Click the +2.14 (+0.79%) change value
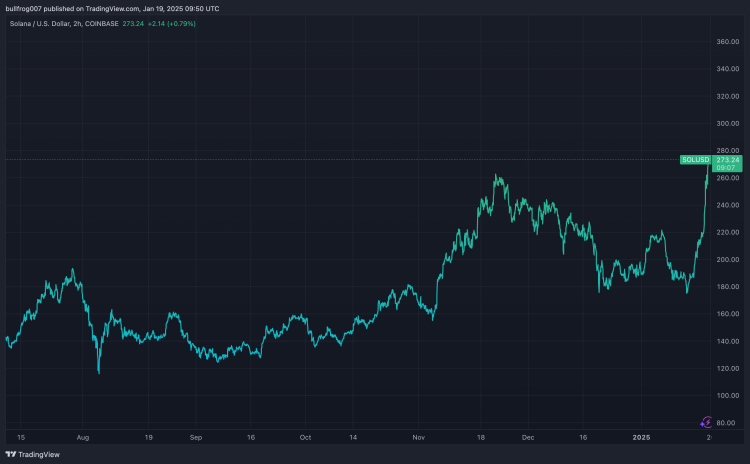750x464 pixels. (x=171, y=23)
